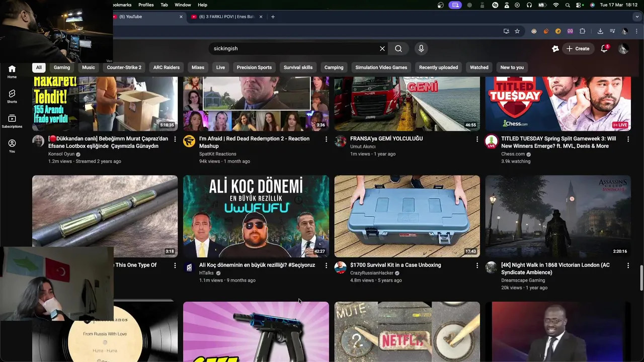Open more options for $1700 Survival Kit video

477,265
